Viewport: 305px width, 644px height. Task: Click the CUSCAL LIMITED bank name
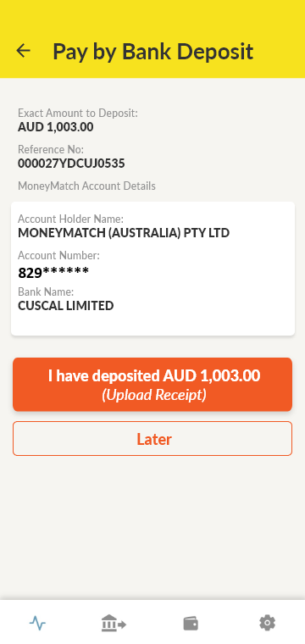click(66, 306)
